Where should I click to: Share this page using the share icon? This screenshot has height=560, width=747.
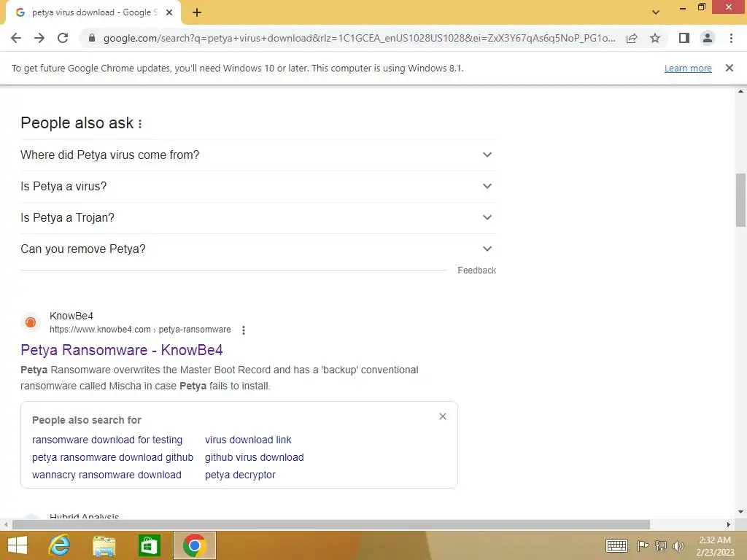pos(632,38)
